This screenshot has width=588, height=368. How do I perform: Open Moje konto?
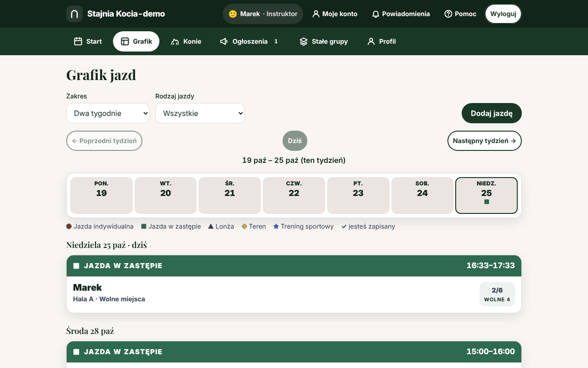[x=335, y=14]
